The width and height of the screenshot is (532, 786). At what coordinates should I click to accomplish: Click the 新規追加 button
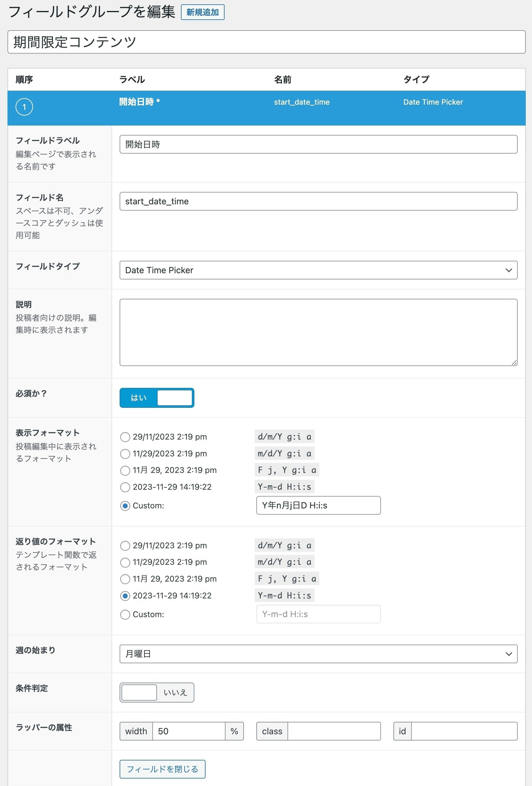point(202,12)
